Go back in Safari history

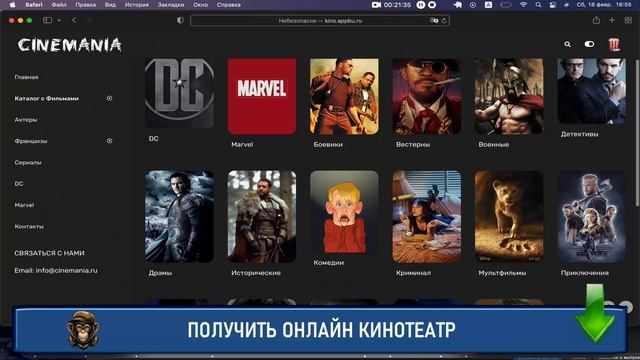click(x=74, y=20)
